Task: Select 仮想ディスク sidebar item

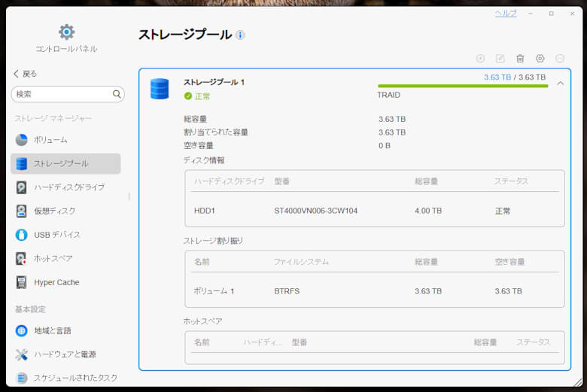Action: click(x=54, y=211)
